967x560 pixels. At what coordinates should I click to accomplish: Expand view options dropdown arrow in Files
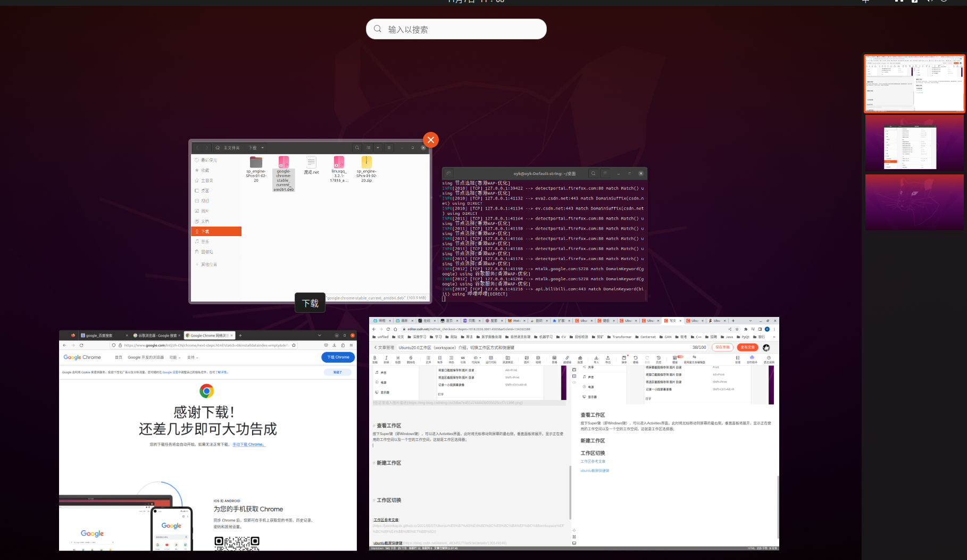point(378,148)
